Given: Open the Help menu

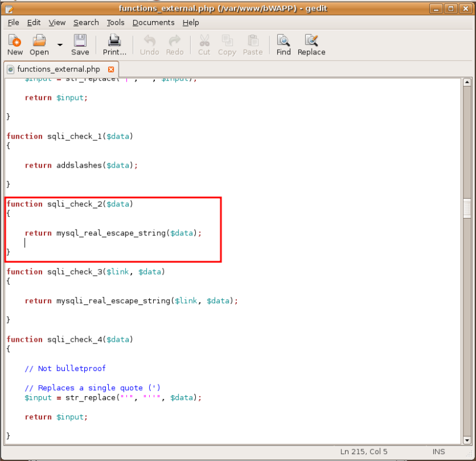Looking at the screenshot, I should coord(190,22).
